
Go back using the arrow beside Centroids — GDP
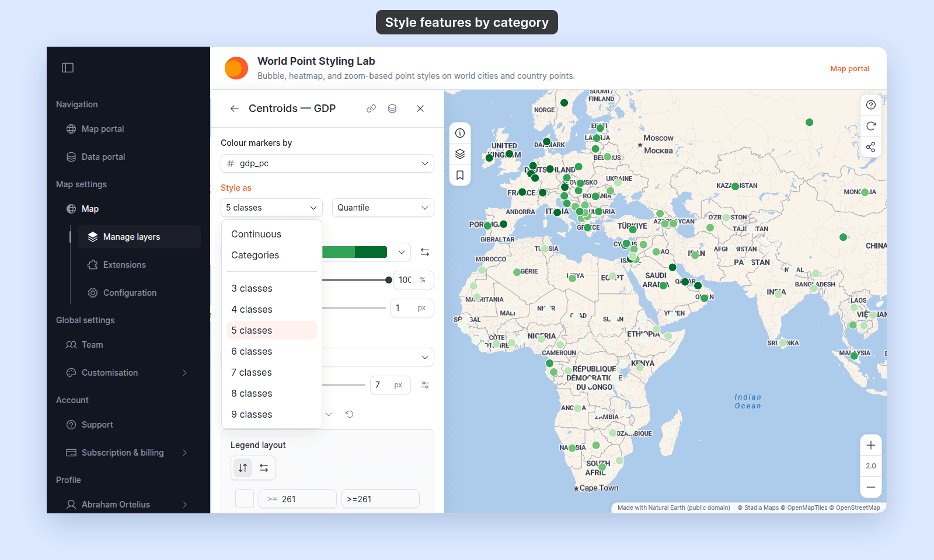pyautogui.click(x=235, y=108)
